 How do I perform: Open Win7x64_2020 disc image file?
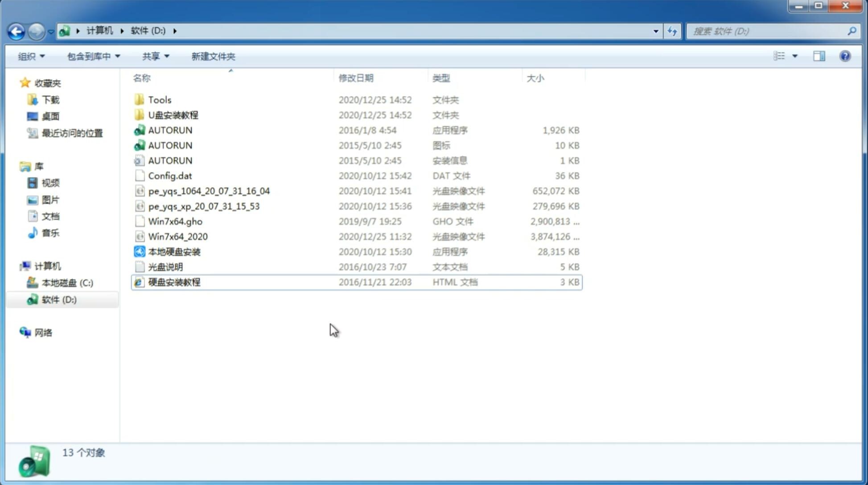[177, 236]
